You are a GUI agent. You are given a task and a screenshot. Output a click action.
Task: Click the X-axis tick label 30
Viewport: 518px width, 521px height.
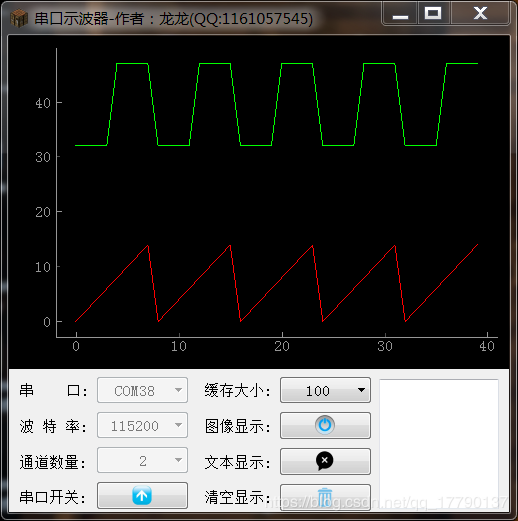385,347
